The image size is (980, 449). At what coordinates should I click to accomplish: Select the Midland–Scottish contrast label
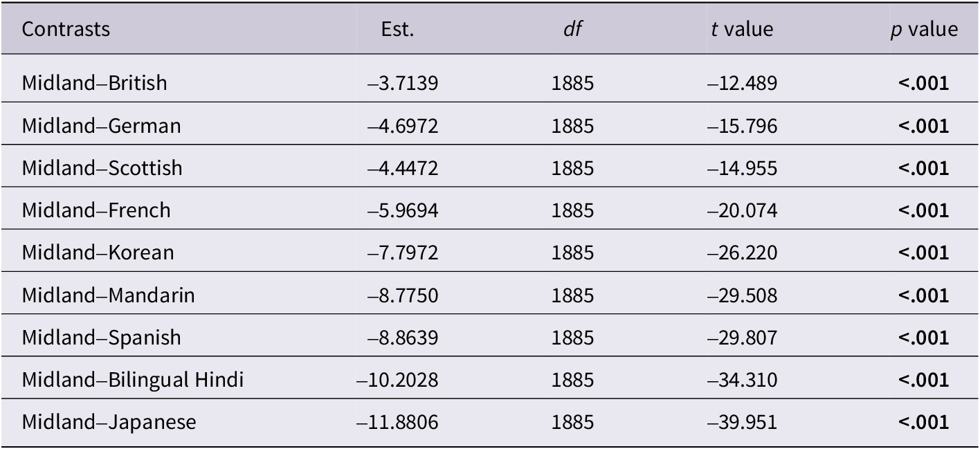pos(102,168)
